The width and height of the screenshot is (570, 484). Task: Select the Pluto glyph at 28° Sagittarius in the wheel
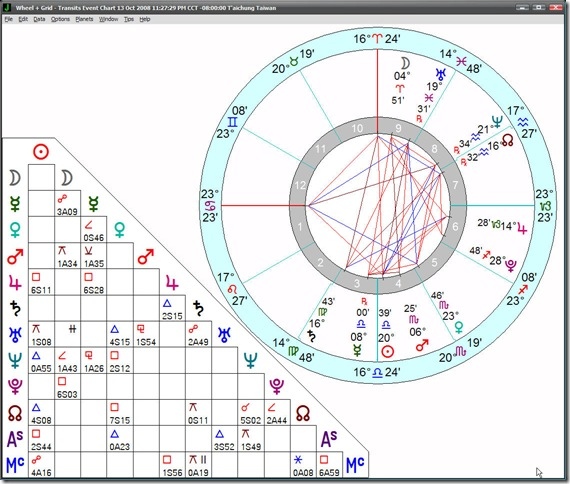tap(511, 265)
